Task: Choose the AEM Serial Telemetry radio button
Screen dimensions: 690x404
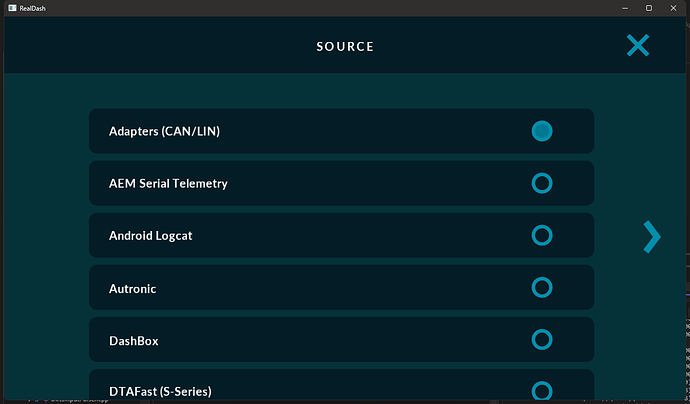Action: pos(542,183)
